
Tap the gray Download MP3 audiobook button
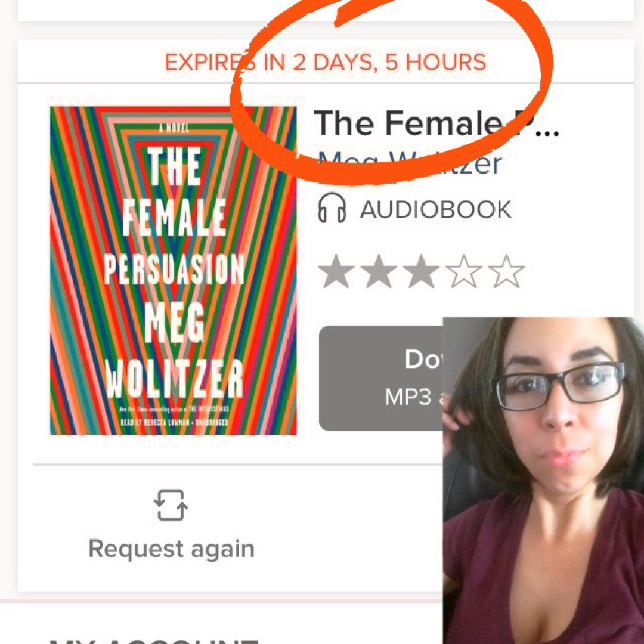[380, 378]
